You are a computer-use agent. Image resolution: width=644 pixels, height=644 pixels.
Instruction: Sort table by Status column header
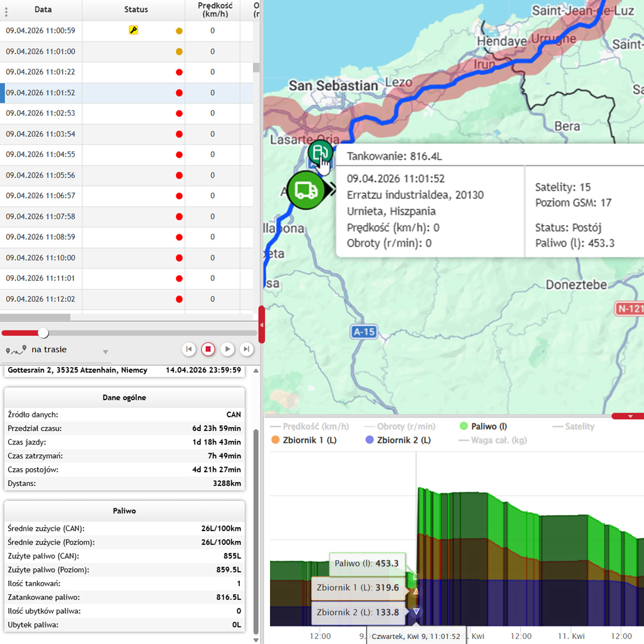pos(136,9)
